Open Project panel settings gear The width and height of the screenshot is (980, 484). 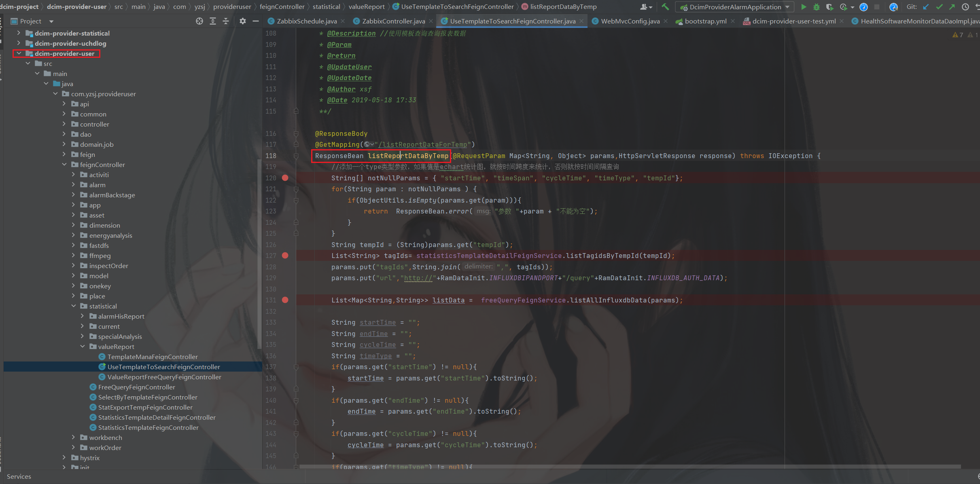coord(242,21)
